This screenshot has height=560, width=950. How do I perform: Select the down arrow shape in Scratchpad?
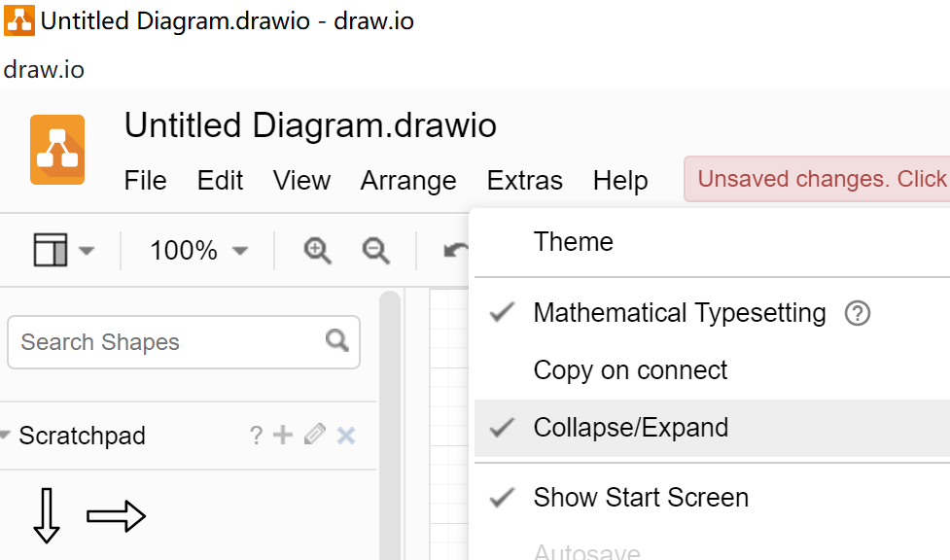point(47,515)
